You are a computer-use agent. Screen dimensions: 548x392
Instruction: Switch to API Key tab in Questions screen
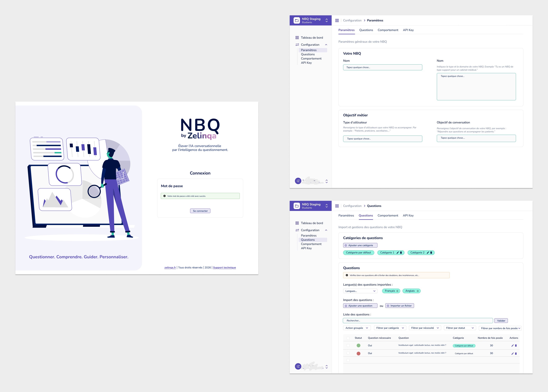tap(408, 215)
